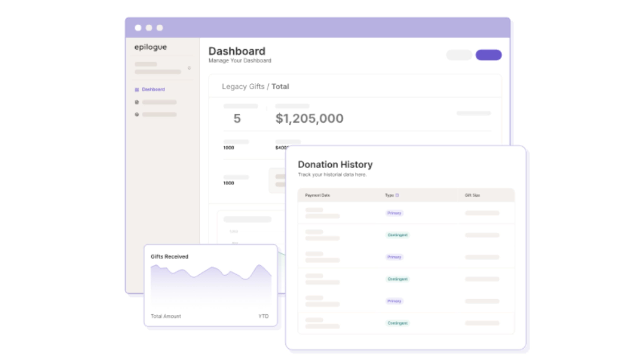Image resolution: width=644 pixels, height=362 pixels.
Task: Sort by the Payment Date column header
Action: (317, 195)
